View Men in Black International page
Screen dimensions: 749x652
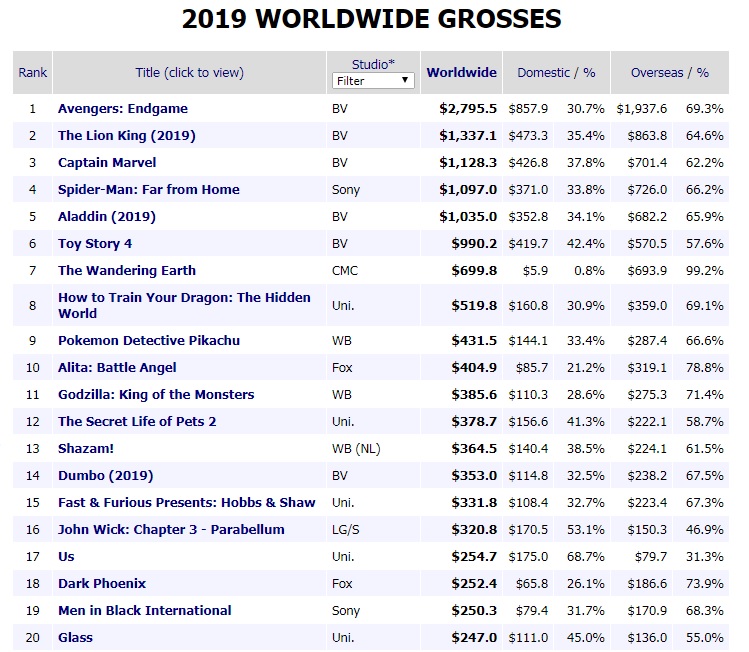click(x=145, y=610)
